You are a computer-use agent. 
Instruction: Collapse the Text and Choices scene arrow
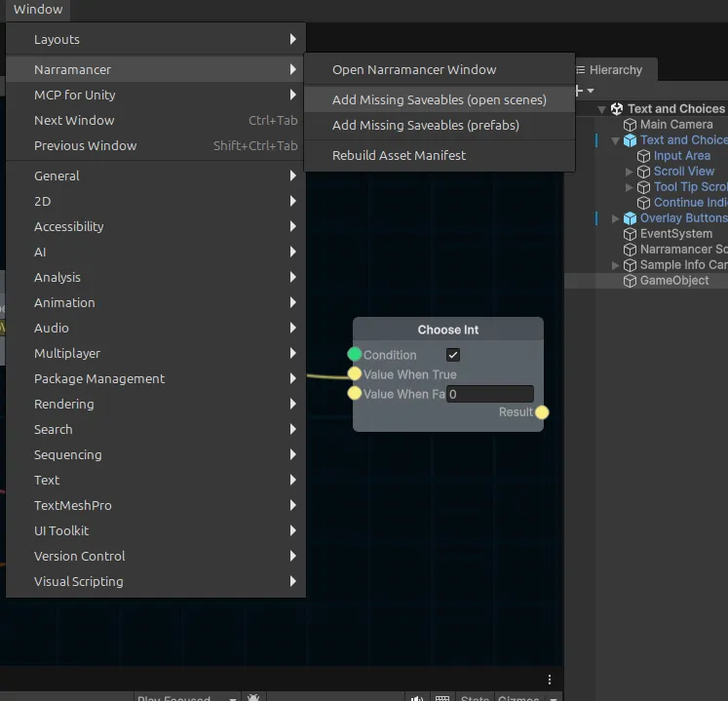pyautogui.click(x=601, y=109)
